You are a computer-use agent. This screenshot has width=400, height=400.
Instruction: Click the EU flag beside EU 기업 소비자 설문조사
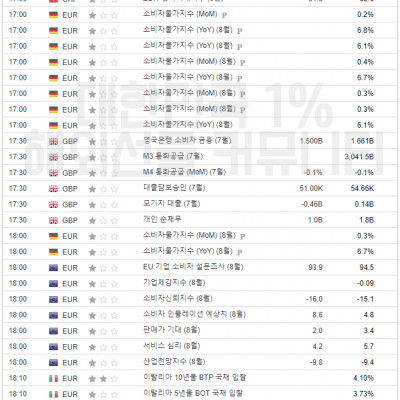[53, 268]
